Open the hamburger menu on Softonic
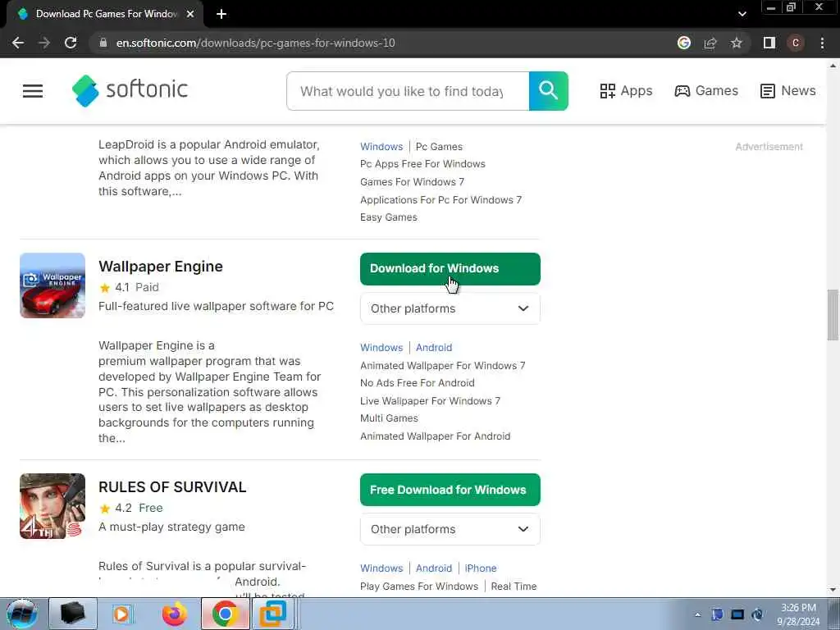The image size is (840, 630). pyautogui.click(x=33, y=91)
